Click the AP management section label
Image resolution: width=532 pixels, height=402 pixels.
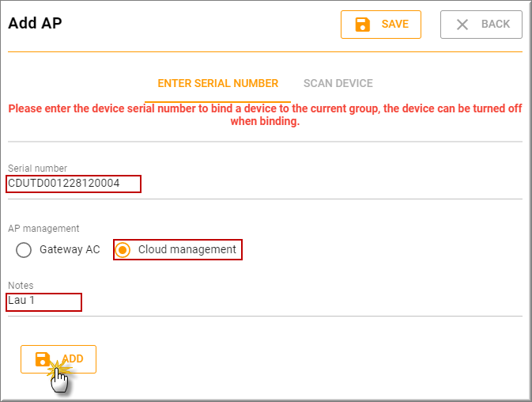(x=43, y=229)
